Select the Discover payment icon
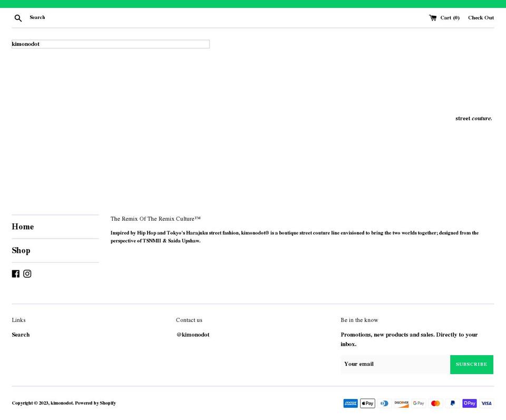 [401, 403]
